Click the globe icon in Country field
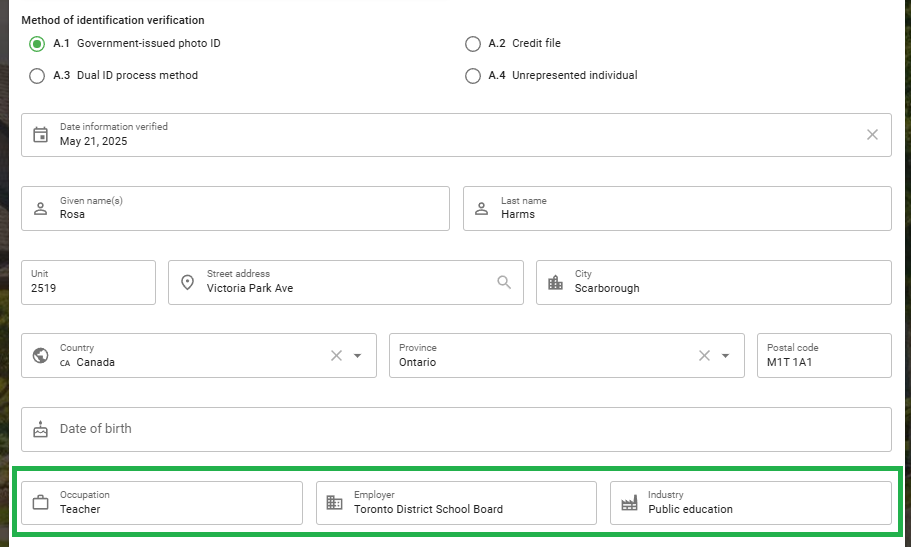This screenshot has width=911, height=547. (x=40, y=355)
